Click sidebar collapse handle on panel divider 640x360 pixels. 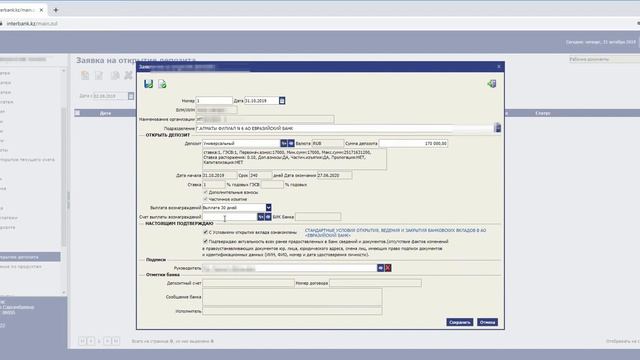click(68, 200)
